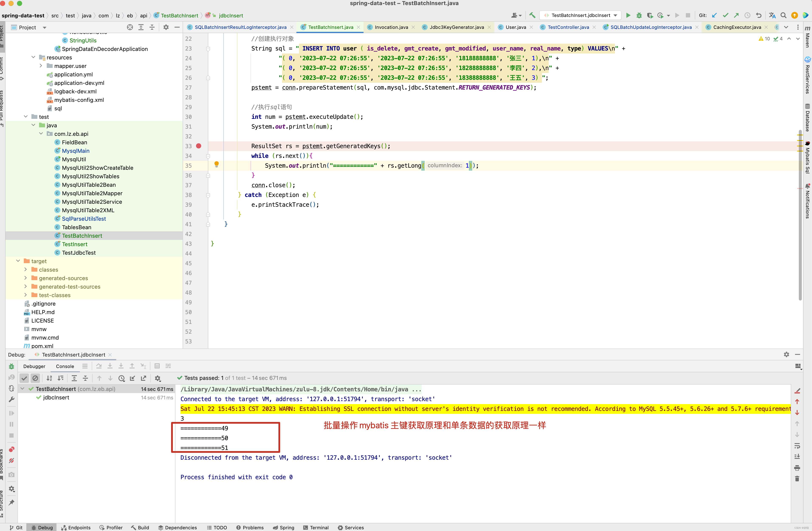Click the editor vertical scrollbar
The height and width of the screenshot is (531, 812).
(800, 215)
